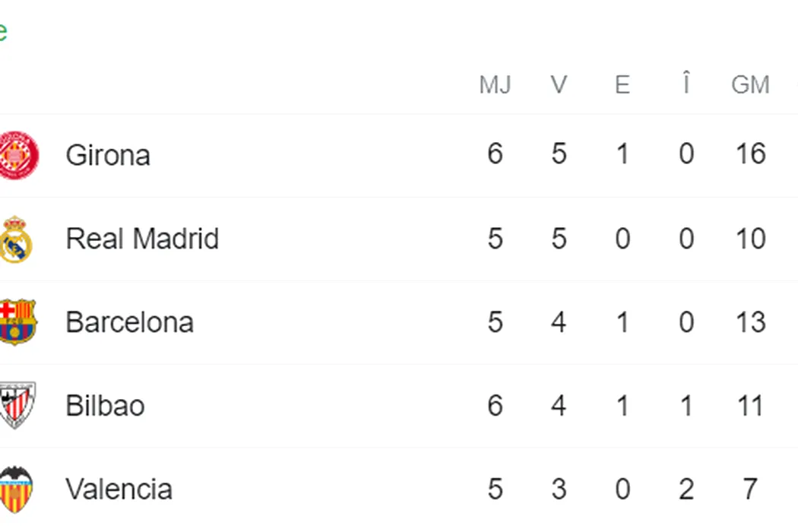This screenshot has width=798, height=532.
Task: Click the E draws column header
Action: [x=622, y=84]
